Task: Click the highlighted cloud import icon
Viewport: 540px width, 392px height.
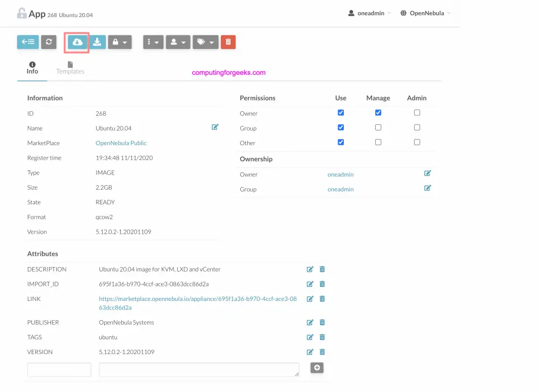Action: (x=76, y=42)
